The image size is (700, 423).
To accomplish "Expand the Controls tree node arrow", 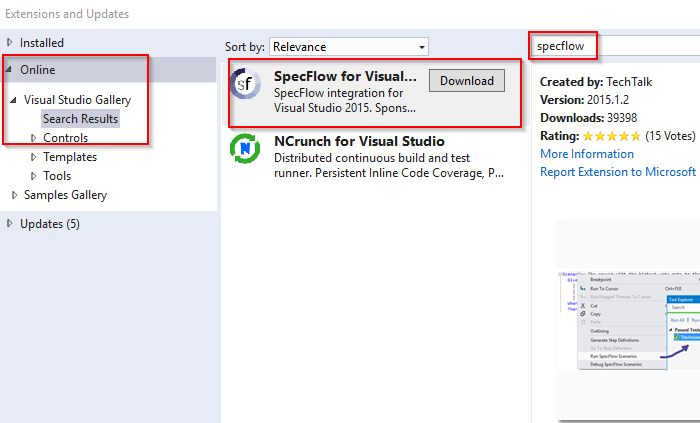I will click(33, 138).
